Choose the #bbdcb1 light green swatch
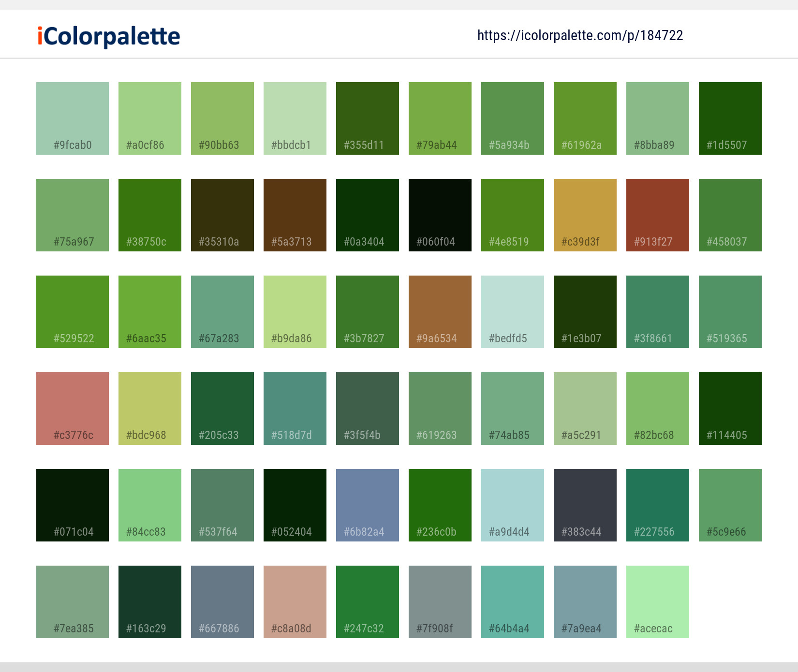This screenshot has height=672, width=798. point(295,118)
